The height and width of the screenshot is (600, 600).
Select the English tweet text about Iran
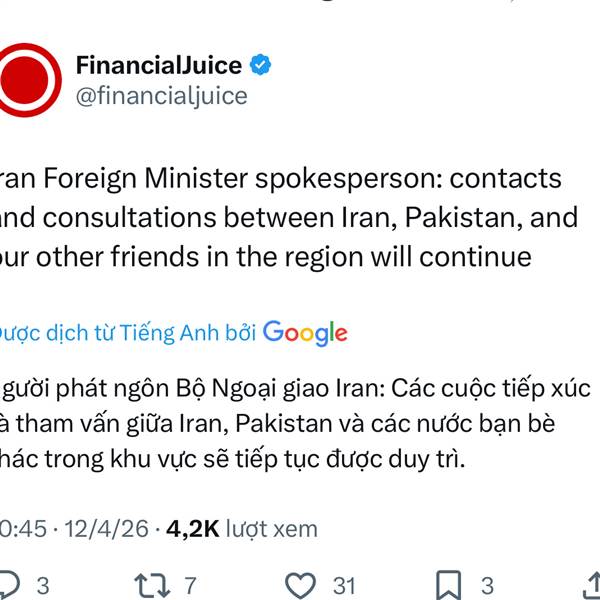[289, 218]
